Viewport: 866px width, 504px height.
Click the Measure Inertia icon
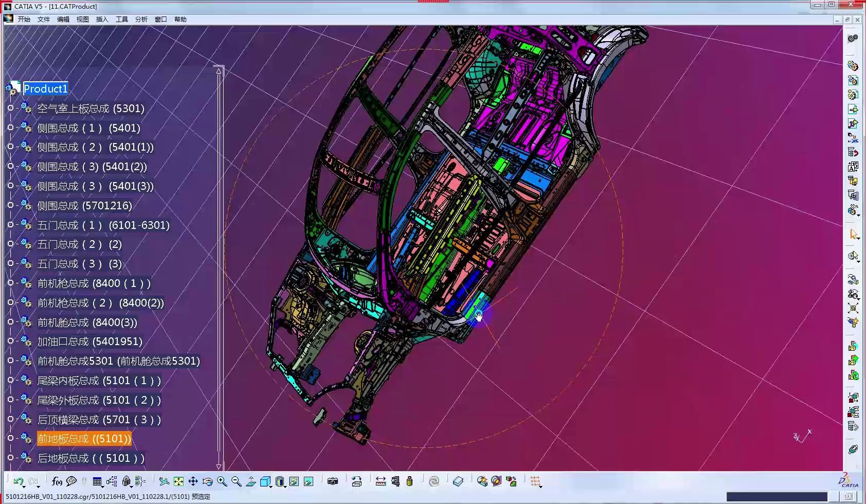[409, 481]
